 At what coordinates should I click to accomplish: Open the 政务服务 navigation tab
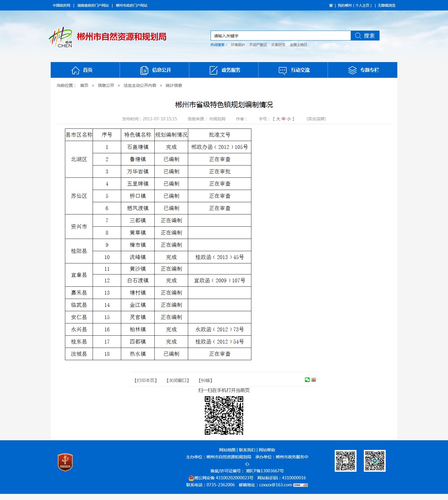click(224, 70)
